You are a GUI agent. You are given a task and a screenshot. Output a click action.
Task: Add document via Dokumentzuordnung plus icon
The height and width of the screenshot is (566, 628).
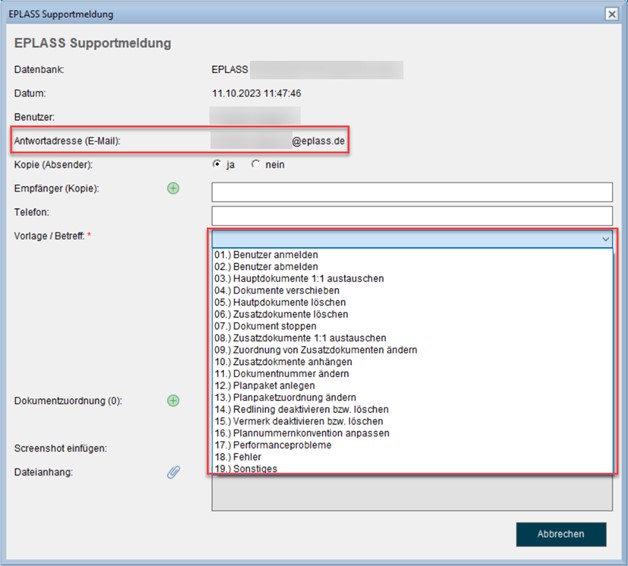pyautogui.click(x=173, y=400)
